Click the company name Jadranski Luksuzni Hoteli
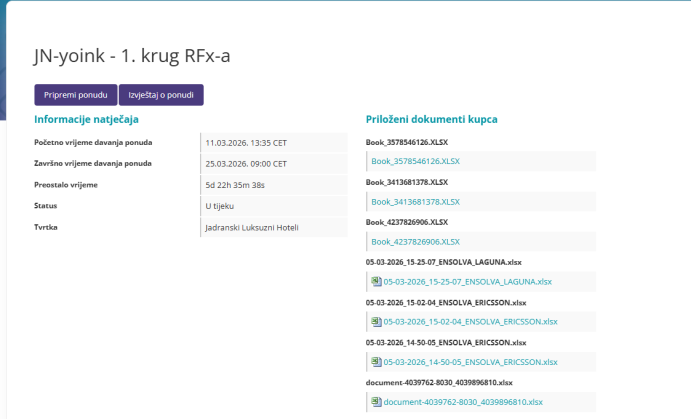This screenshot has height=419, width=691. 252,227
